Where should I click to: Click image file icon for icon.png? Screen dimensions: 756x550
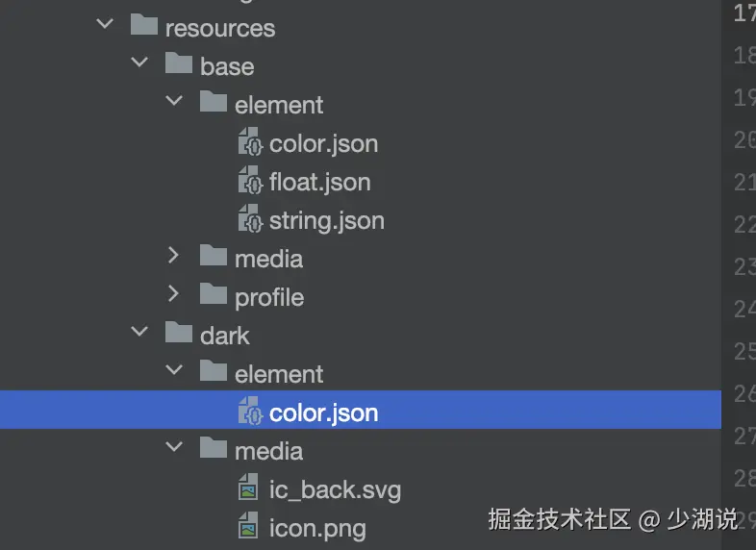click(x=248, y=527)
